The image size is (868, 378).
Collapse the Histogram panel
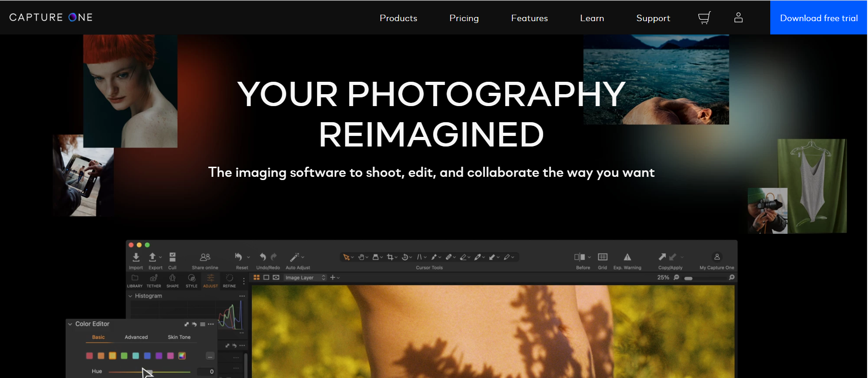point(131,296)
